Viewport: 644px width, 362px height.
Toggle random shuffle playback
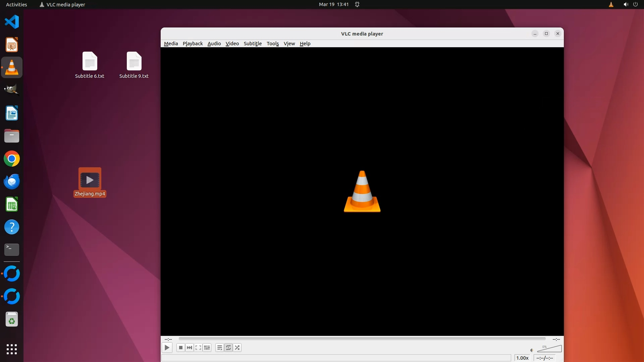(237, 348)
